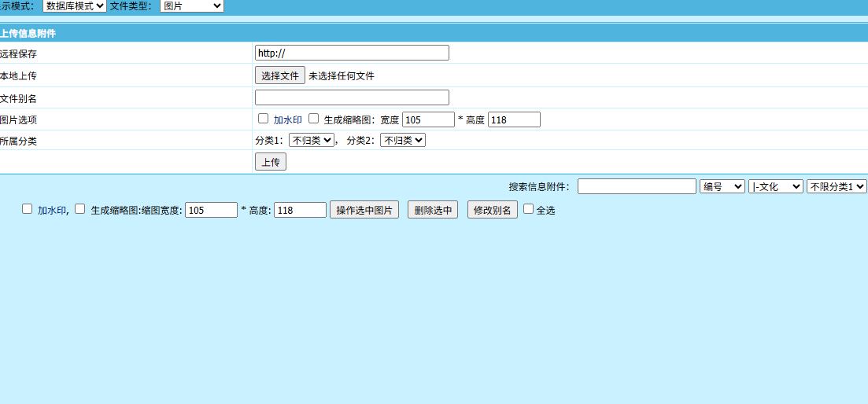Screen dimensions: 868x404
Task: Open the 文件类型 dropdown showing 图片
Action: tap(191, 6)
